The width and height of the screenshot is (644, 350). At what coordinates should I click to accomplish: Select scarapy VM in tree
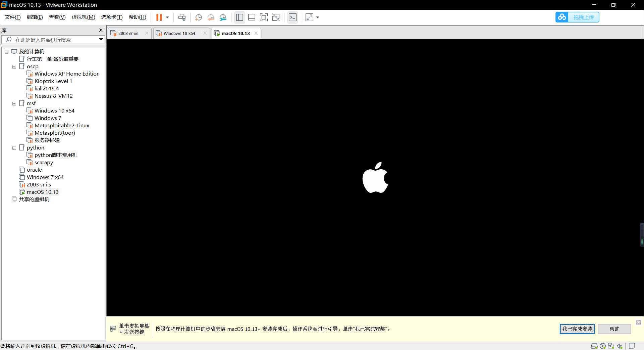[44, 162]
